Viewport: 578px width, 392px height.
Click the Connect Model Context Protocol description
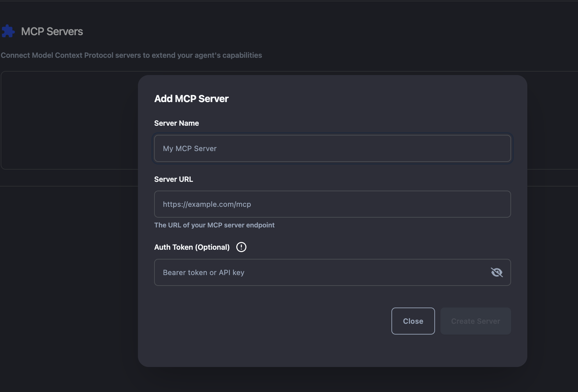pyautogui.click(x=131, y=55)
